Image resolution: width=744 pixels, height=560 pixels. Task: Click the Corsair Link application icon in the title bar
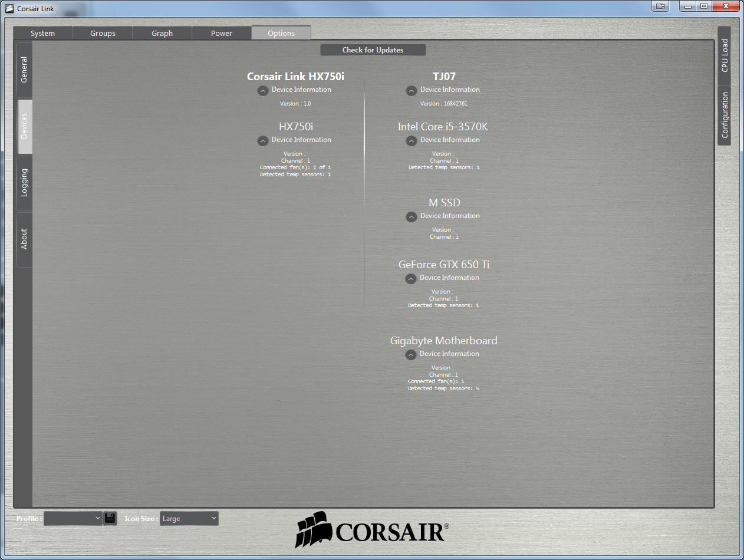9,8
